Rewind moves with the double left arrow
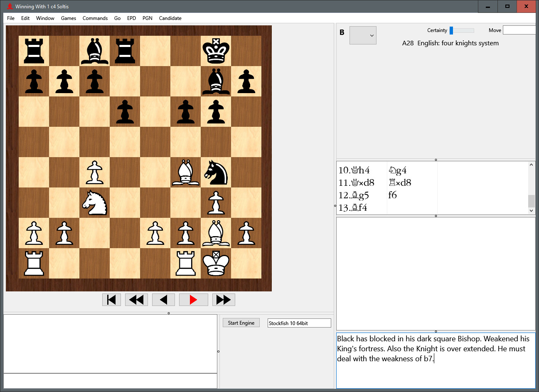539x392 pixels. click(x=136, y=300)
